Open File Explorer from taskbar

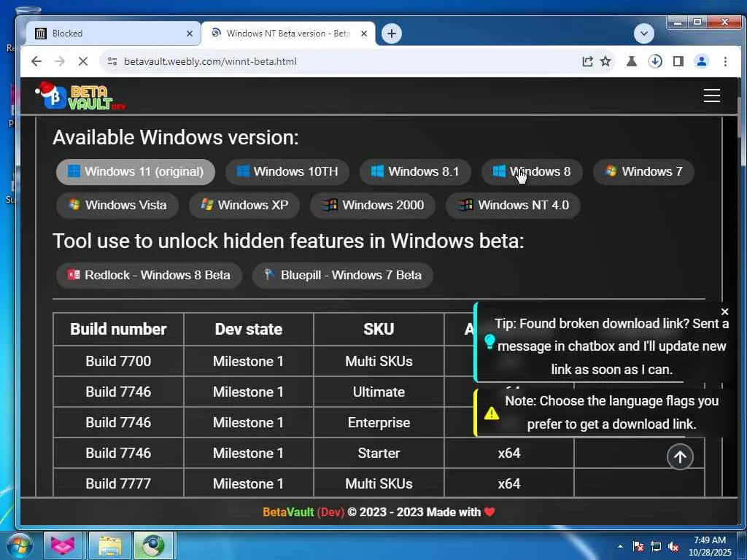point(109,545)
